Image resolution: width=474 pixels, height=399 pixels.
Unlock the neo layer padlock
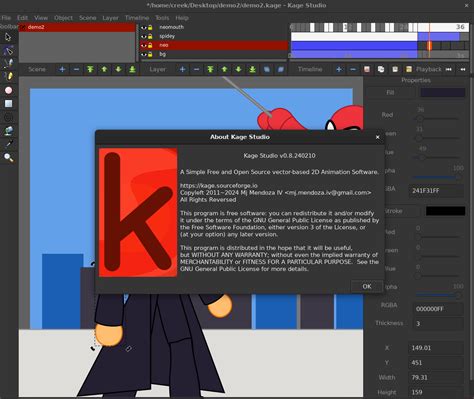click(x=150, y=45)
